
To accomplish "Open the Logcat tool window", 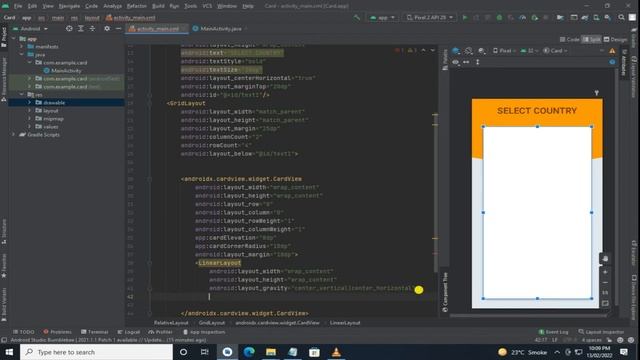I will point(128,332).
